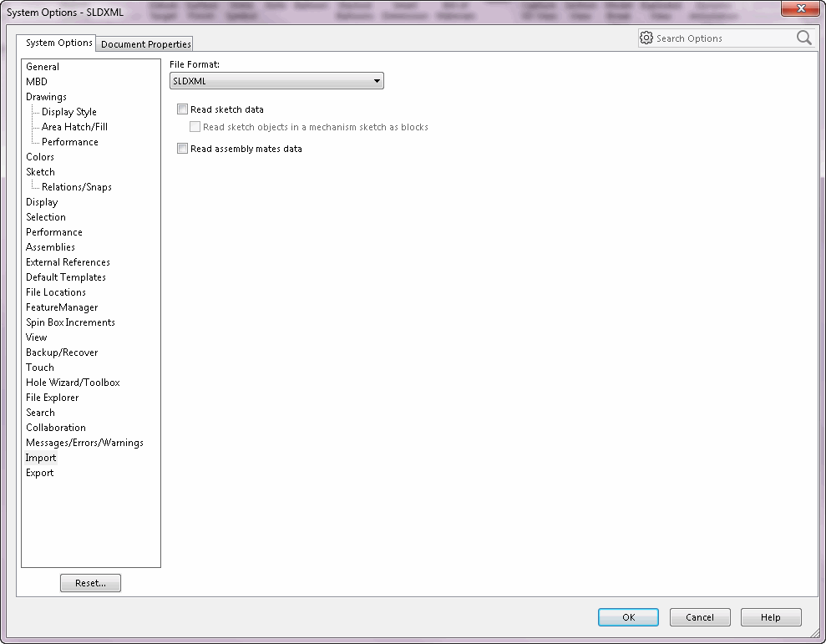Click the Reset... button

point(90,583)
